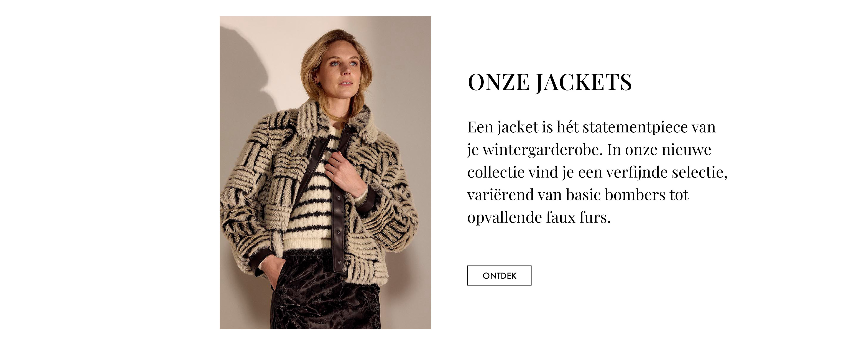The height and width of the screenshot is (345, 868).
Task: Click the ONZE JACKETS heading
Action: pyautogui.click(x=550, y=82)
